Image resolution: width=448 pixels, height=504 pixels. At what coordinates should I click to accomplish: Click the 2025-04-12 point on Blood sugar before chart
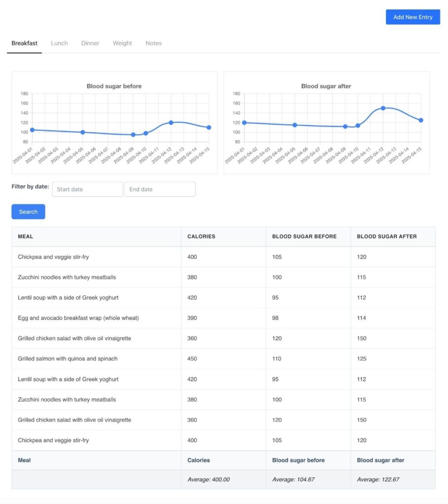[171, 123]
